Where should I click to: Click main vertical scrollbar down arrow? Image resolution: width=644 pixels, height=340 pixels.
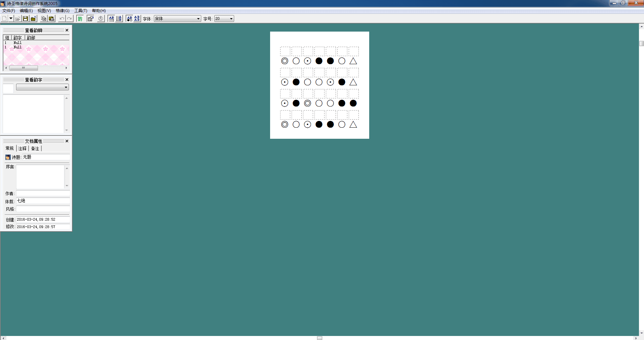[641, 333]
